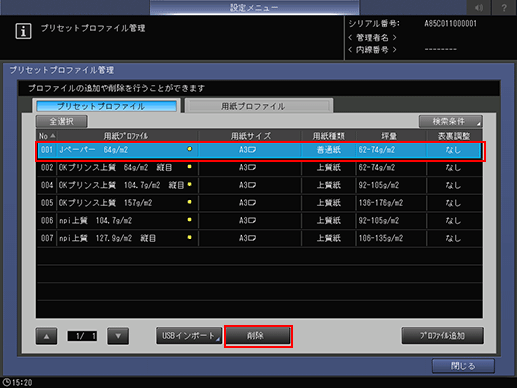
Task: Click the 用紙プロファイル column header
Action: [127, 136]
